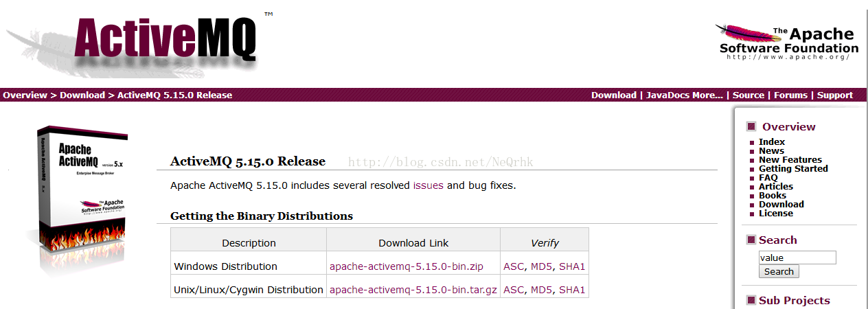Image resolution: width=868 pixels, height=309 pixels.
Task: Click the square icon beside Overview heading
Action: click(751, 126)
